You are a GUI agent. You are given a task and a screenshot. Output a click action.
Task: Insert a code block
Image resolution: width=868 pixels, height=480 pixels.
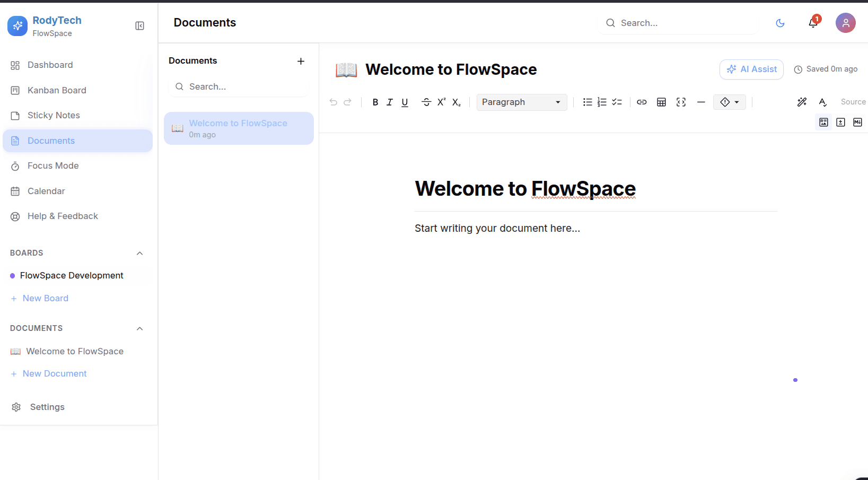(x=681, y=102)
